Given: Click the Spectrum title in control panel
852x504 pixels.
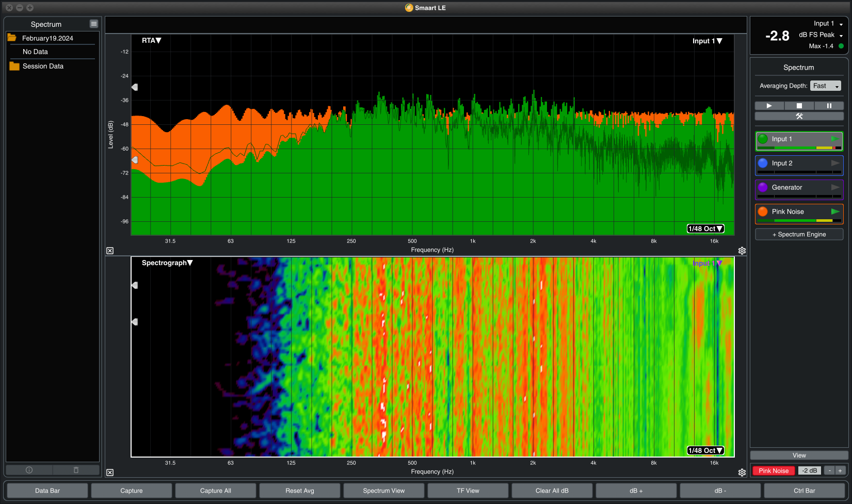Looking at the screenshot, I should [799, 68].
